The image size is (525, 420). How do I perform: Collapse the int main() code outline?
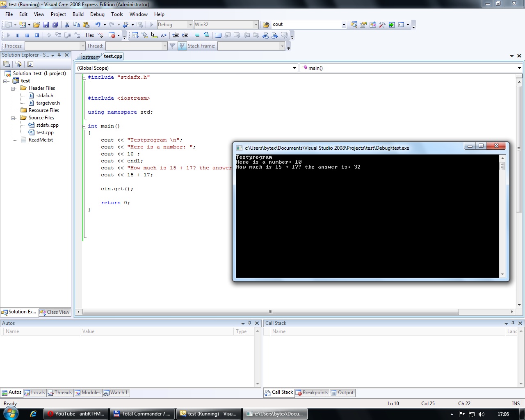(x=84, y=126)
